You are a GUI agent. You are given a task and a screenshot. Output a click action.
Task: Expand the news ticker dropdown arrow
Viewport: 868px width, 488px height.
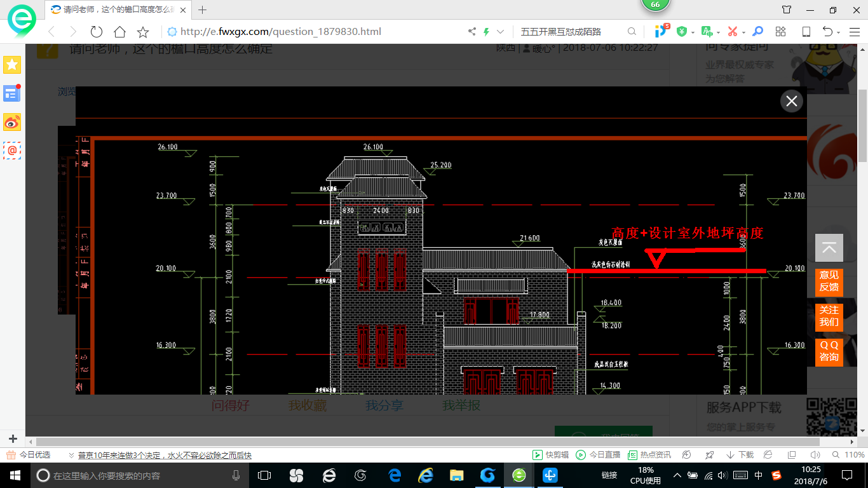(71, 456)
